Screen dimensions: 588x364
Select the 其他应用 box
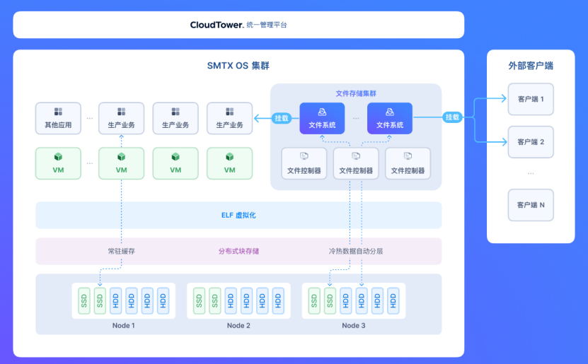(58, 118)
